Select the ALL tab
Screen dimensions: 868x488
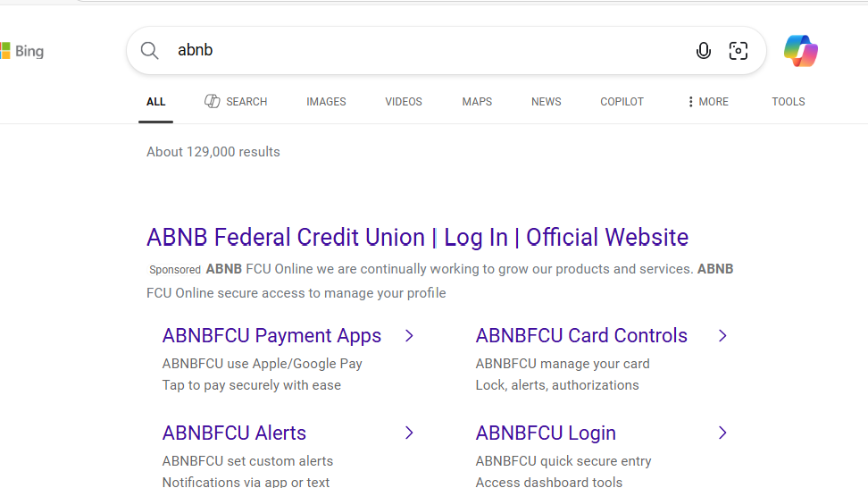click(155, 102)
